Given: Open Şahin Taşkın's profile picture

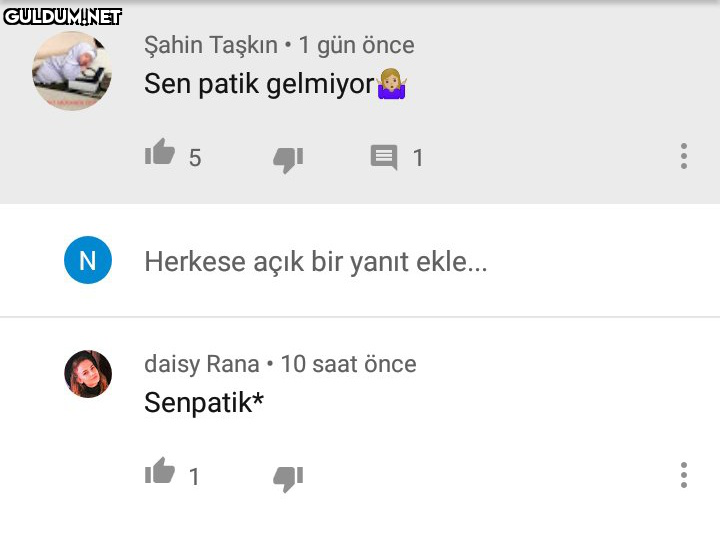Looking at the screenshot, I should click(x=72, y=71).
